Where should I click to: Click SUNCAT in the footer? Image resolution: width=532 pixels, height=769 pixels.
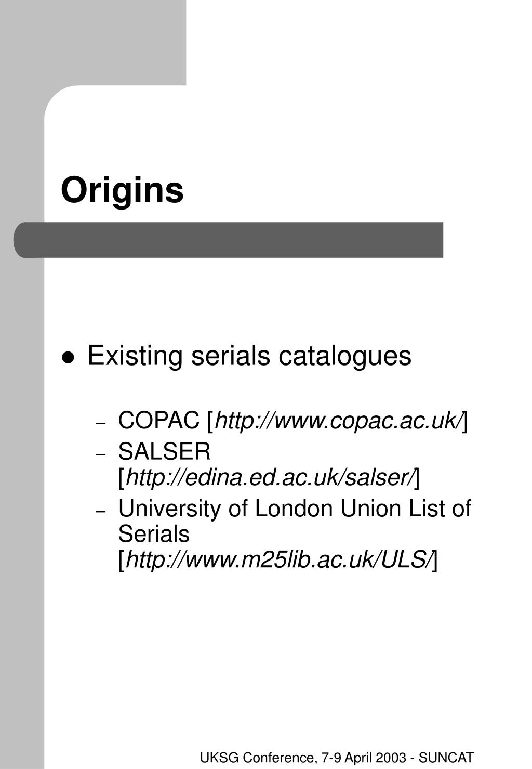[446, 758]
